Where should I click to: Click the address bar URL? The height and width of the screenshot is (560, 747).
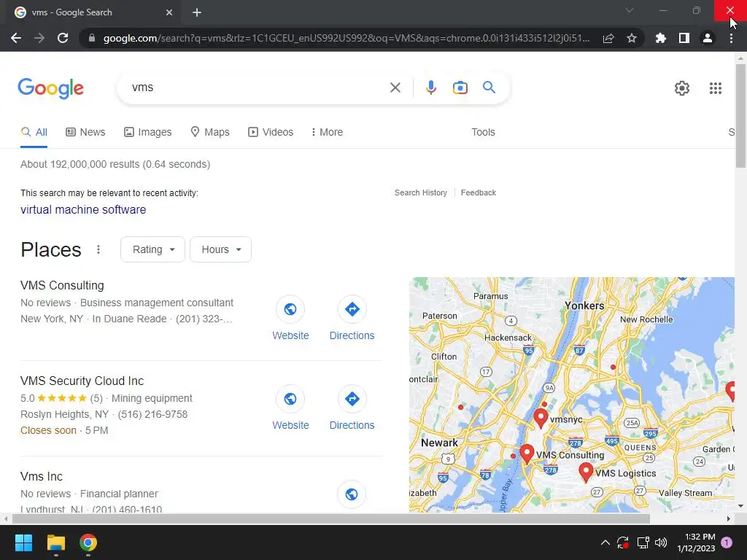coord(347,38)
